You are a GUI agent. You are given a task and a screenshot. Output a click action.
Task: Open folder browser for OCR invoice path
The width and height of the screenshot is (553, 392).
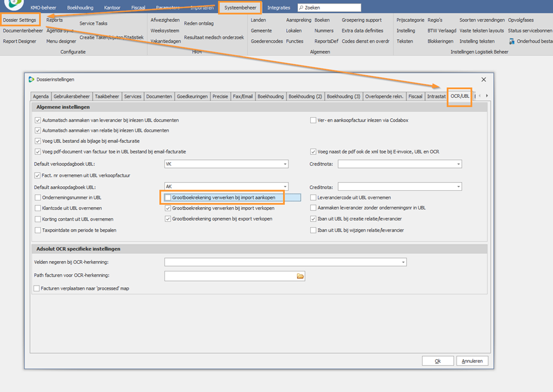(300, 276)
